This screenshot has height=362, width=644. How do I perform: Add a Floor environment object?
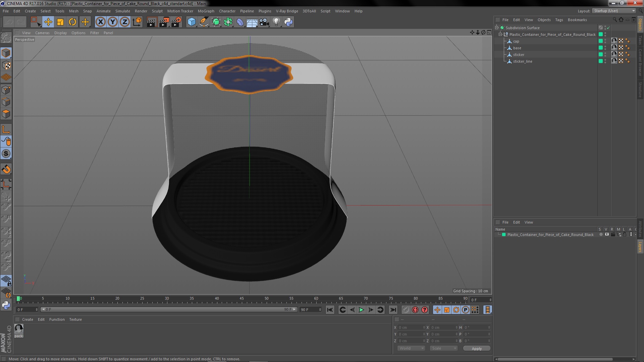252,22
